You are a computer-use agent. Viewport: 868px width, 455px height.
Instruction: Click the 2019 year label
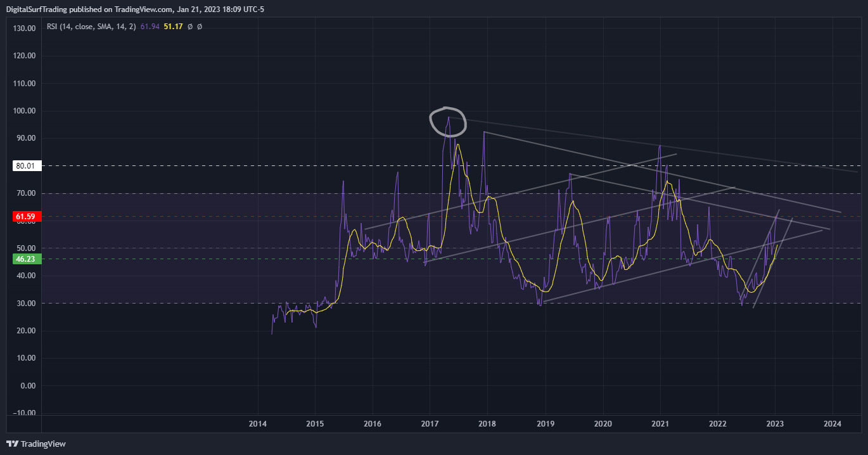tap(545, 423)
